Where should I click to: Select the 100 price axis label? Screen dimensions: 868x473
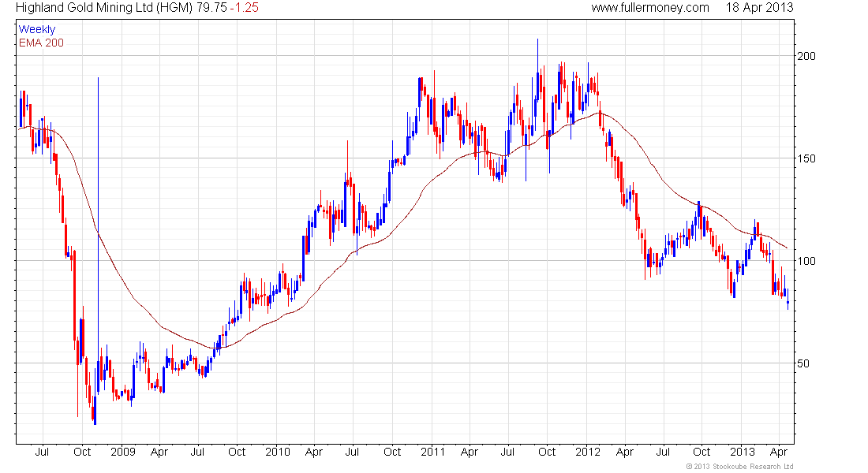[x=806, y=261]
